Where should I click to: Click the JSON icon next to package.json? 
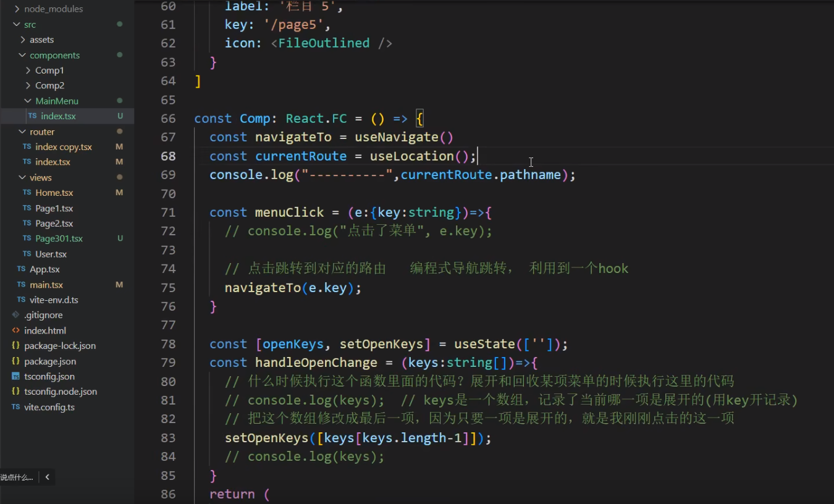click(16, 361)
